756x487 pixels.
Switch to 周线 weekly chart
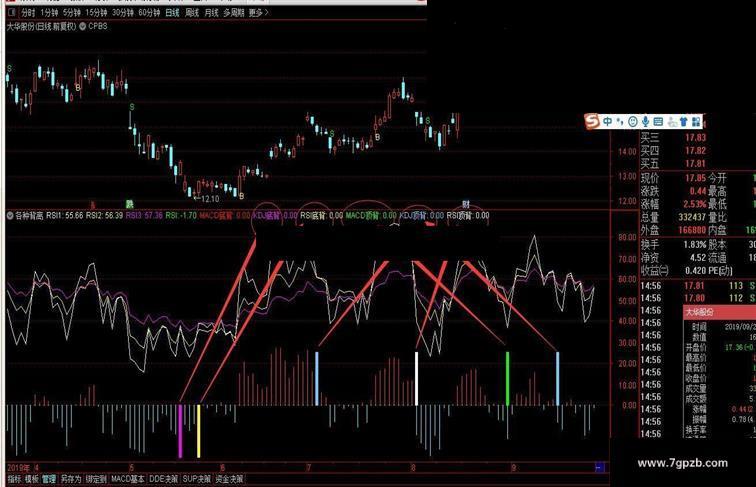point(192,13)
